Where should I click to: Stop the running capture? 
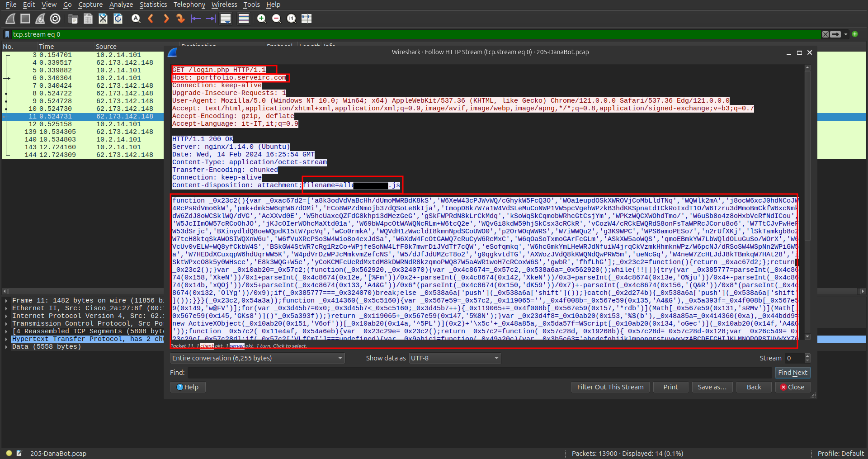[x=25, y=19]
